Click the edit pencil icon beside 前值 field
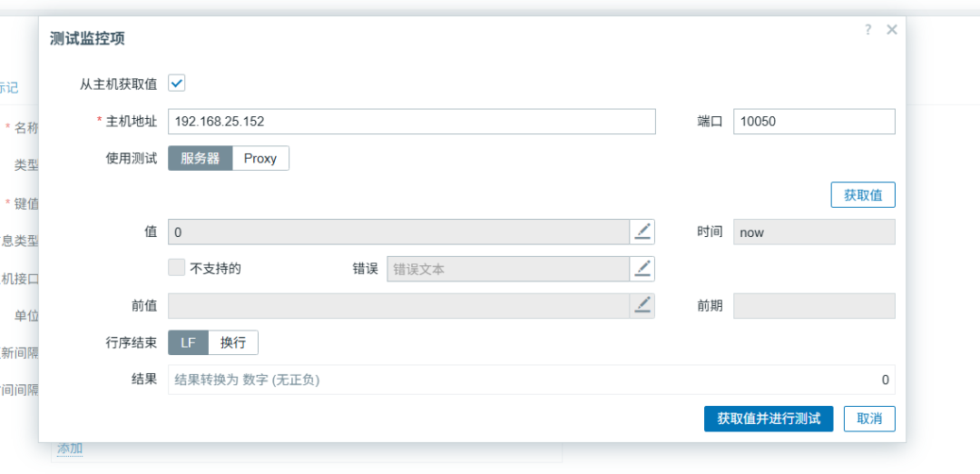980x474 pixels. (x=642, y=306)
